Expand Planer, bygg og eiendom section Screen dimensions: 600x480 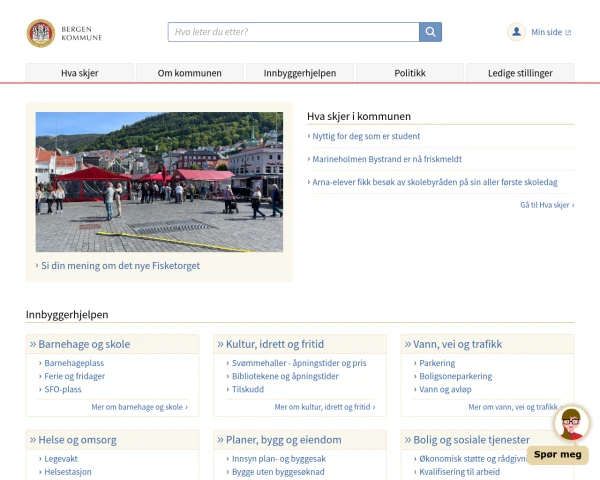284,440
